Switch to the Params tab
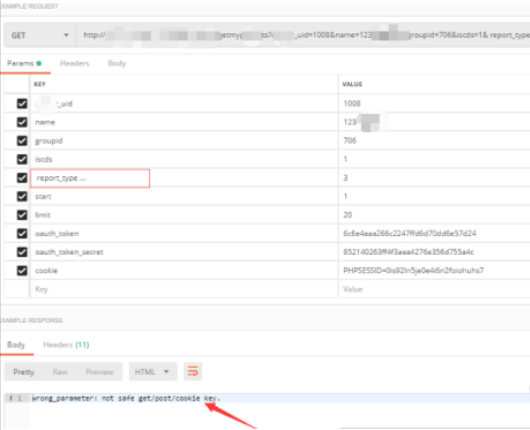Viewport: 530px width, 430px height. 24,63
